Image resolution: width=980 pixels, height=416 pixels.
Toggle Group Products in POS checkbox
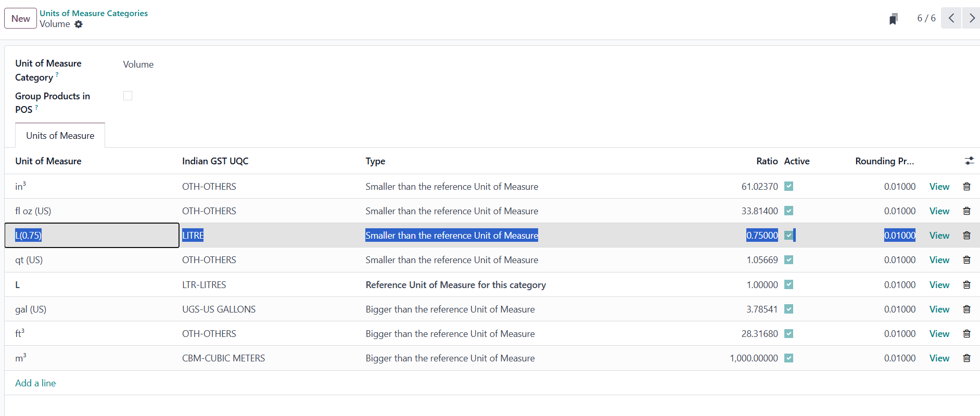click(x=128, y=96)
